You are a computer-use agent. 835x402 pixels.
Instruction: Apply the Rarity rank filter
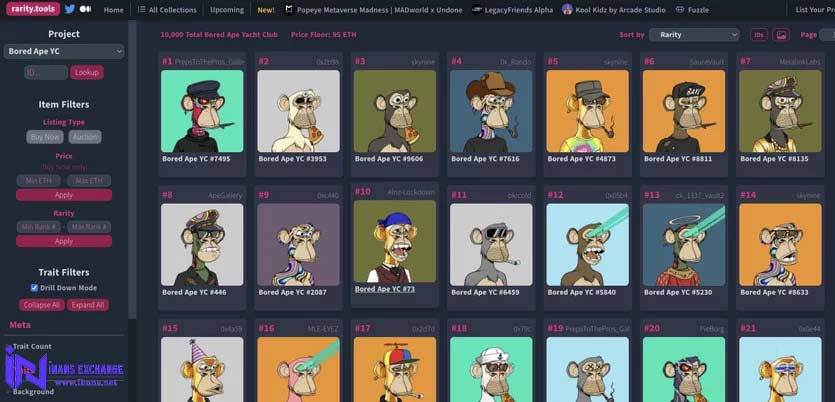64,241
